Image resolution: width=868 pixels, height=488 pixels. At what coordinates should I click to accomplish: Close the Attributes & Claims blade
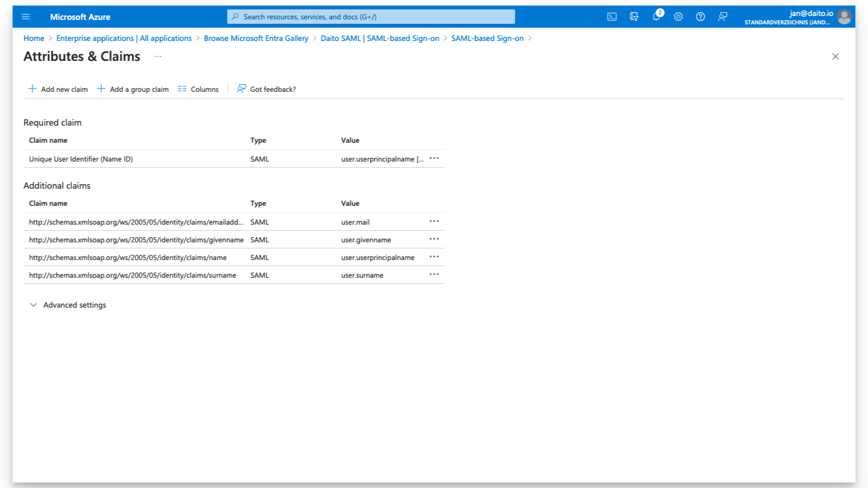(x=835, y=56)
